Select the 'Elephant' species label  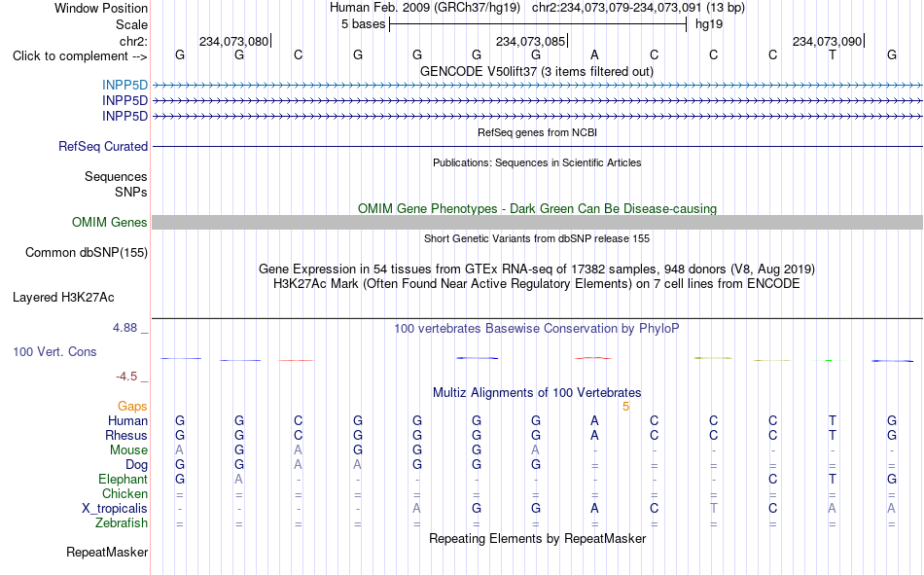point(123,479)
